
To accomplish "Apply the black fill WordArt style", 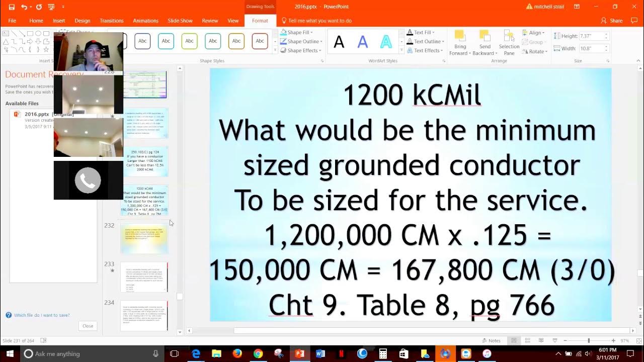I will tap(339, 42).
